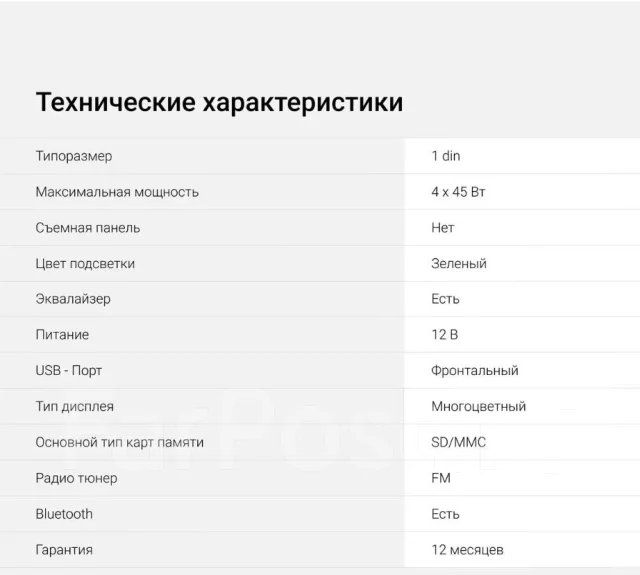Click the value '4 x 45 Вт'
The image size is (640, 575).
pyautogui.click(x=458, y=192)
